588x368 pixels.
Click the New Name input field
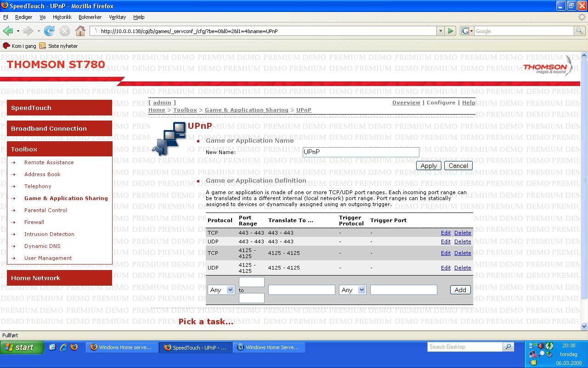click(x=361, y=152)
